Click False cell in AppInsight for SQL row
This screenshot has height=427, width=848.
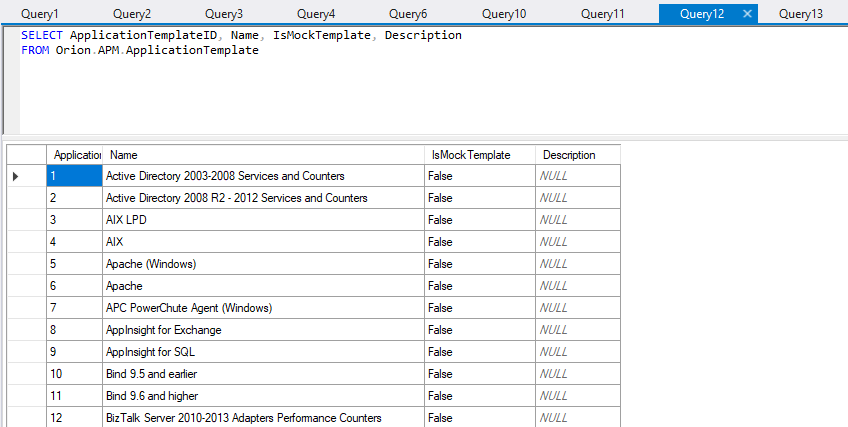click(x=480, y=352)
